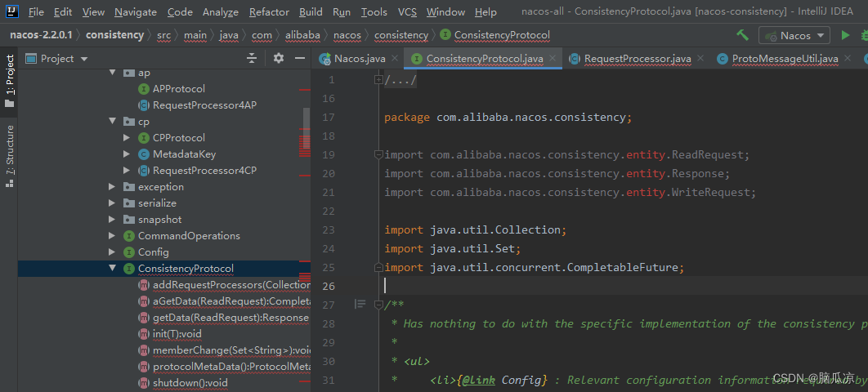Viewport: 868px width, 392px height.
Task: Run the Nacos configuration with green play button
Action: [845, 35]
